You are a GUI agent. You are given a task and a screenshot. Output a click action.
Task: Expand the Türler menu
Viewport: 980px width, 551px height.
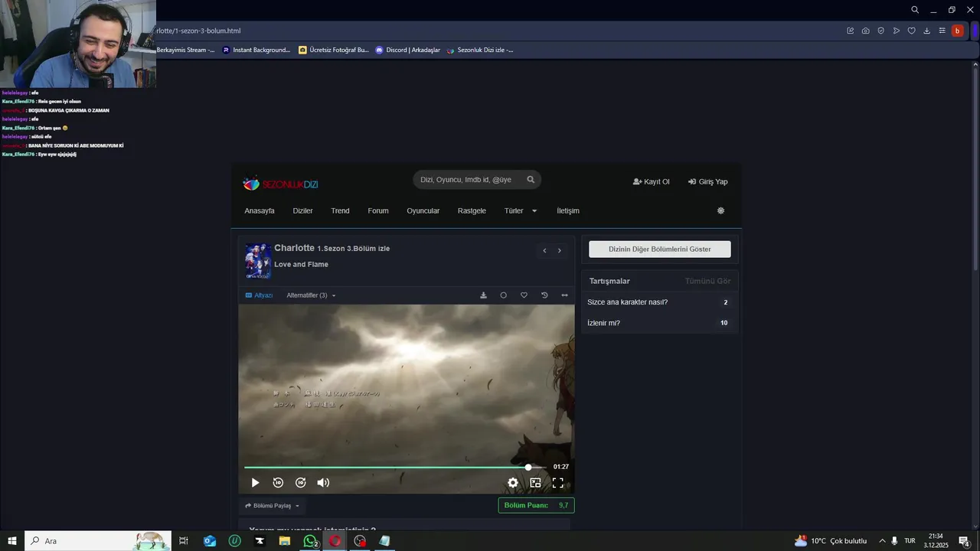(x=521, y=210)
